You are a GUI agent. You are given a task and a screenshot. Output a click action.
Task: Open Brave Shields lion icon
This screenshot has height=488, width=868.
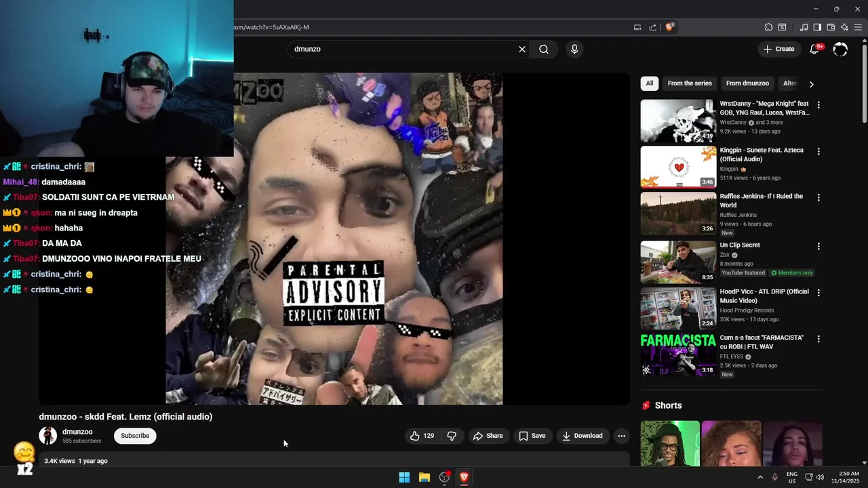click(669, 27)
